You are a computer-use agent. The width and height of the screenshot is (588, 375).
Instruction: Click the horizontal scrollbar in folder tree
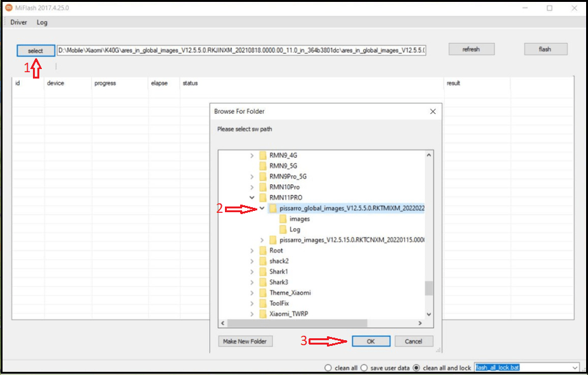297,323
